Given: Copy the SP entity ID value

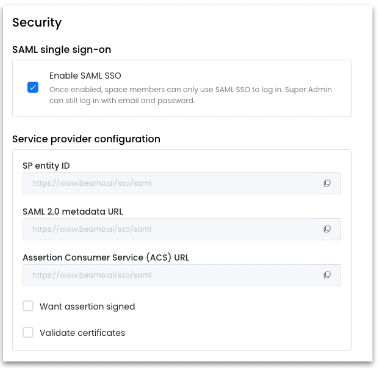Looking at the screenshot, I should [327, 183].
